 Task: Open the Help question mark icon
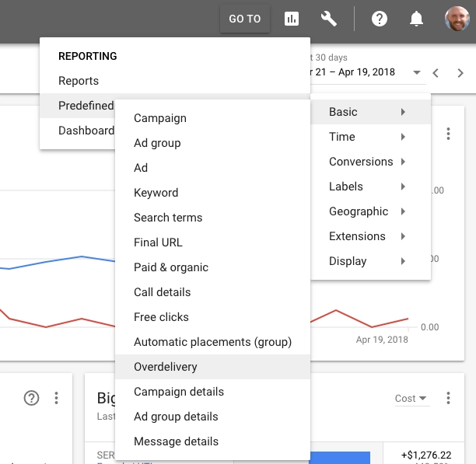[380, 19]
